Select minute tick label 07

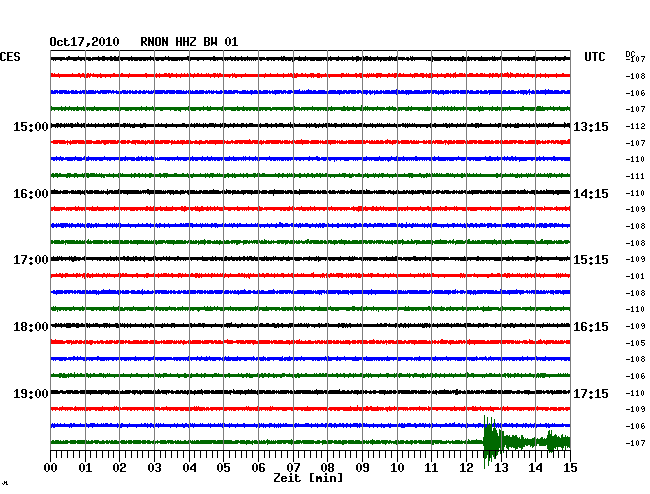coord(293,468)
